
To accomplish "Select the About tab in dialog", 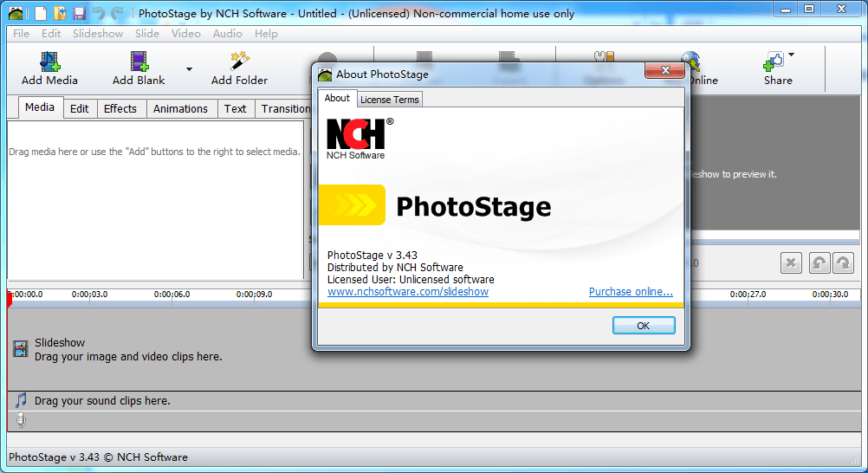I will (337, 98).
